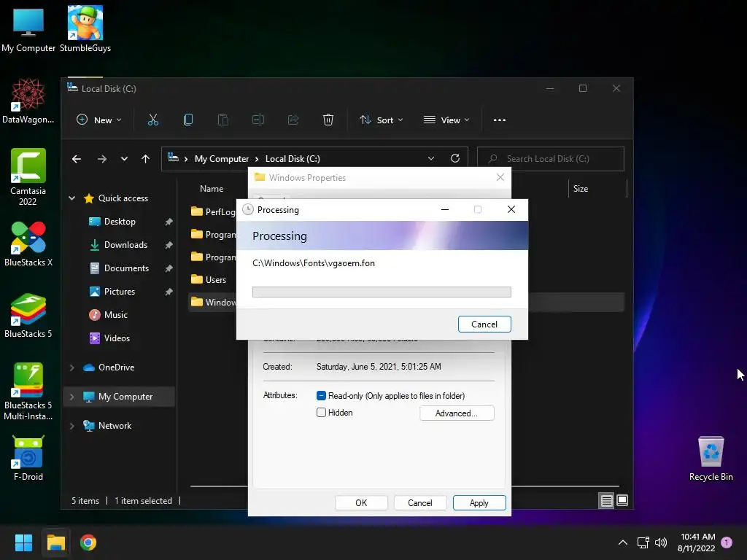Open BlueStacks 5 Multi-Instance icon
The height and width of the screenshot is (560, 747).
coord(28,392)
